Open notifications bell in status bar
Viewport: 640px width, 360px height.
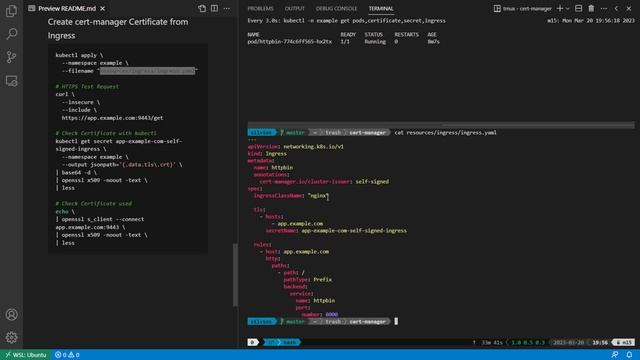[x=629, y=355]
